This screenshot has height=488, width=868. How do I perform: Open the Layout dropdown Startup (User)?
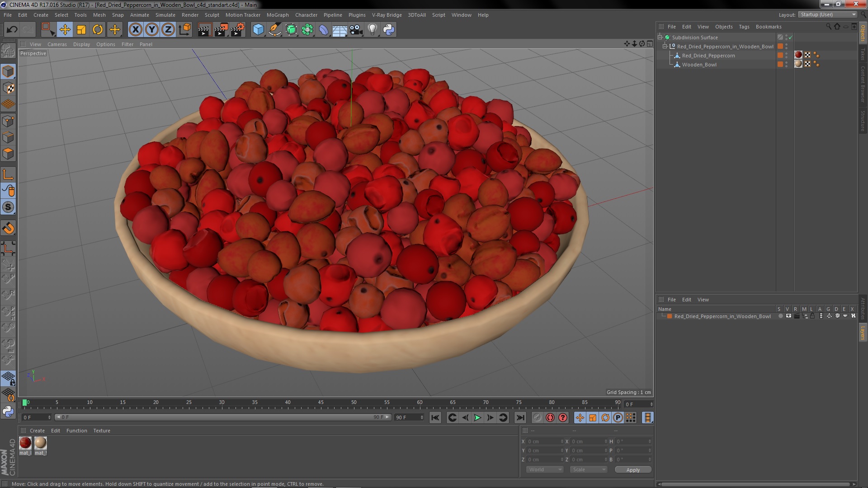click(827, 14)
